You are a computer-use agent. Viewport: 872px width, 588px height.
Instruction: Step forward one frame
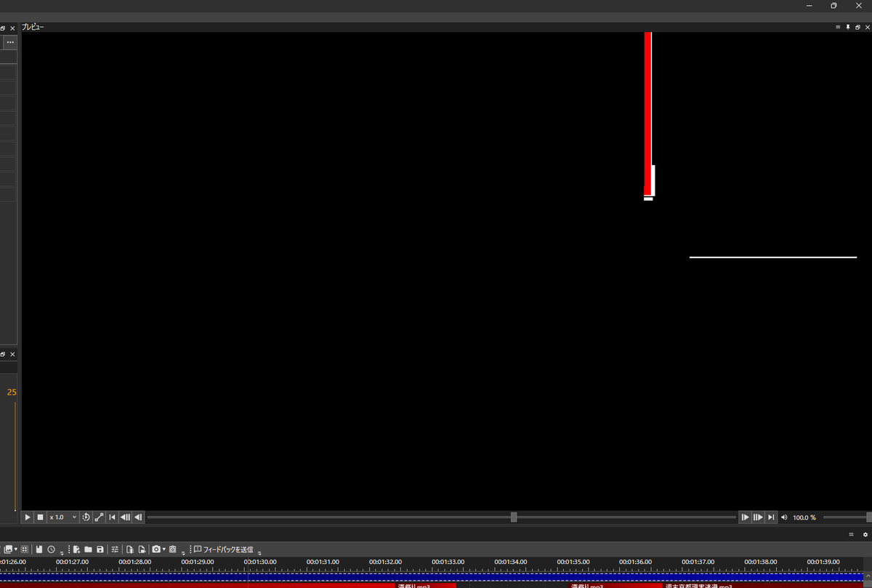click(745, 517)
